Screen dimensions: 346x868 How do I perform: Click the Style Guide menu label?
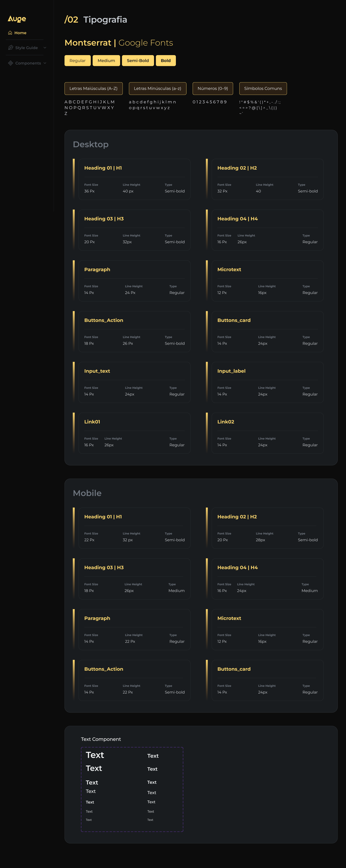tap(27, 48)
